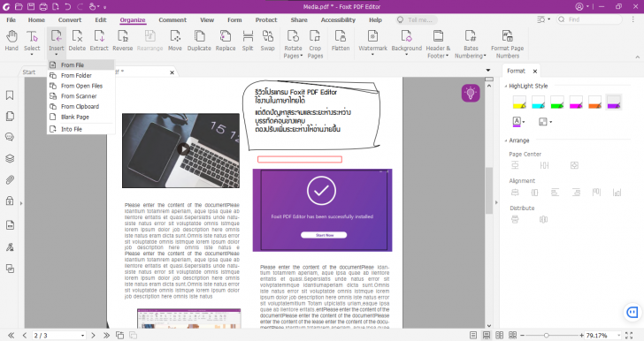644x341 pixels.
Task: Open the Comments side panel
Action: [10, 137]
